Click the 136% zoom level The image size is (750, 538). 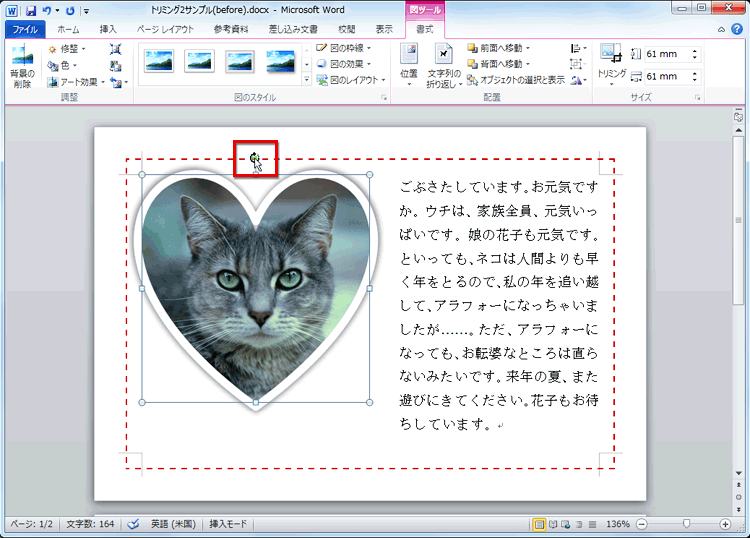[618, 524]
